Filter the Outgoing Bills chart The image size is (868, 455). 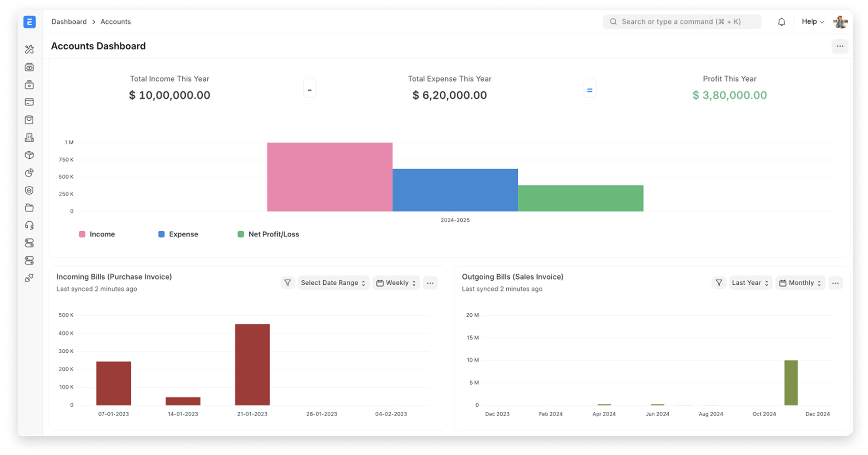click(x=719, y=282)
